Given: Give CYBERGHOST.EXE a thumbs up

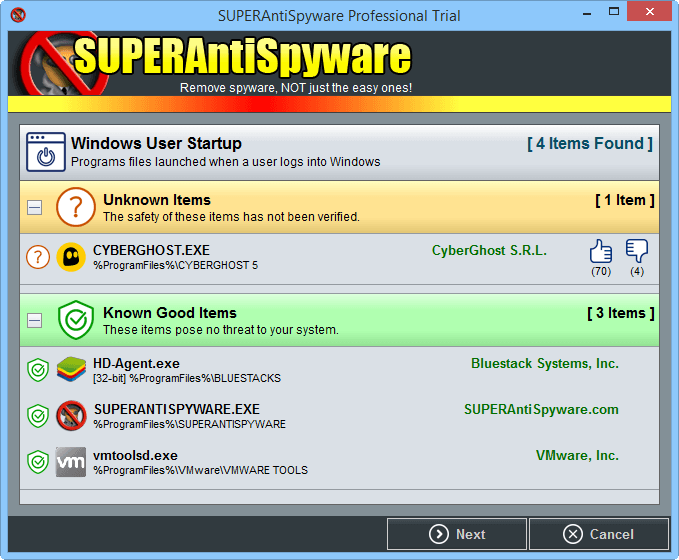Looking at the screenshot, I should pyautogui.click(x=601, y=251).
